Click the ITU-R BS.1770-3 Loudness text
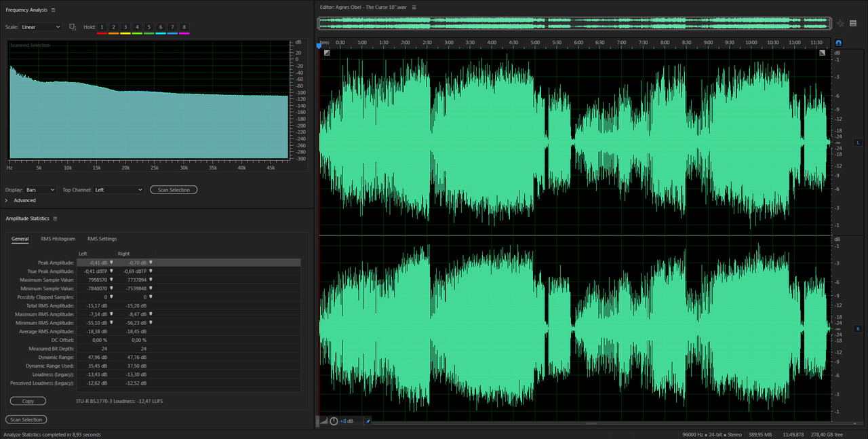This screenshot has height=439, width=868. (x=119, y=401)
